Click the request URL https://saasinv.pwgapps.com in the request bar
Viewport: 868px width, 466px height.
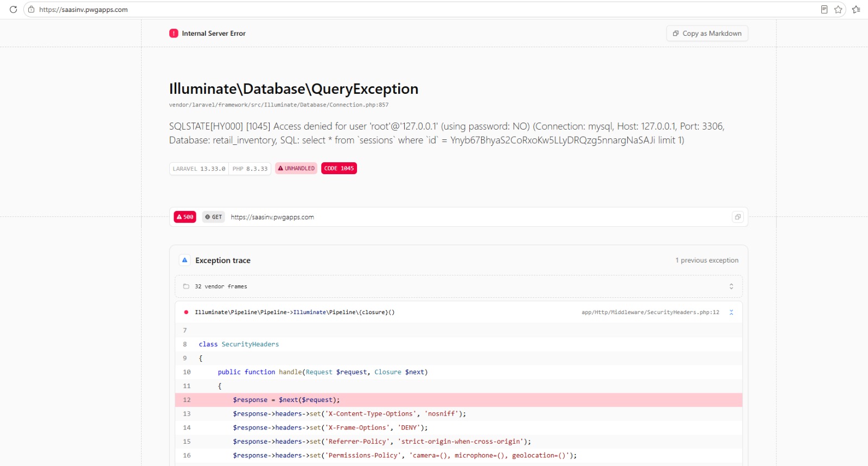(272, 217)
